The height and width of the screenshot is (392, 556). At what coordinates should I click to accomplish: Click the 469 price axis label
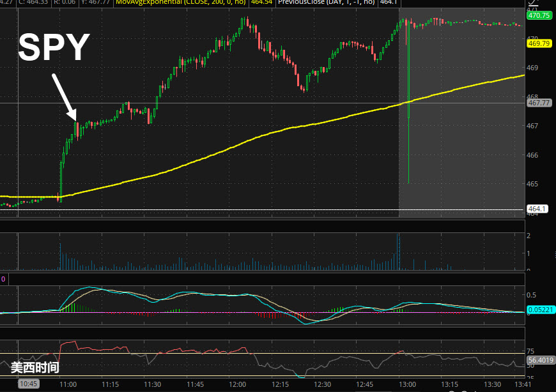pos(532,67)
